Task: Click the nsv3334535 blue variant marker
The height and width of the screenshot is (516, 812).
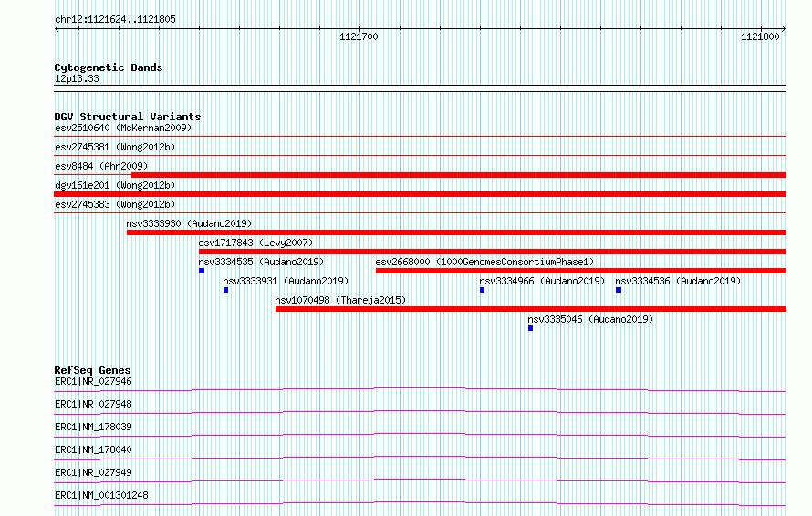Action: [x=202, y=271]
